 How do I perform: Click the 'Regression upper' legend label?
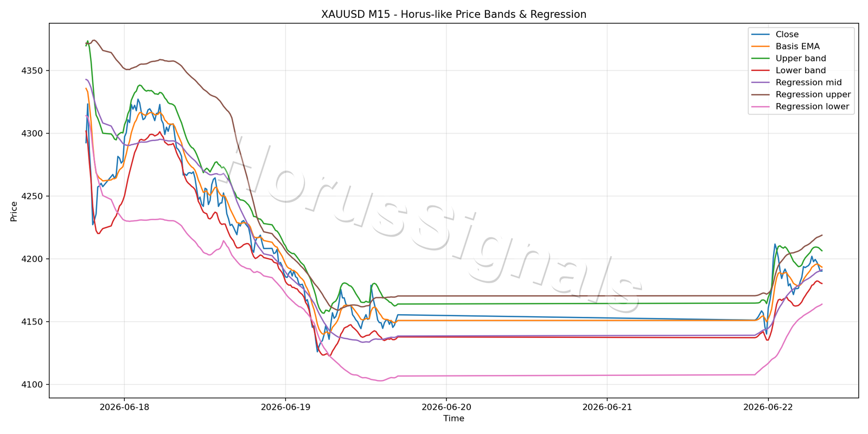[813, 94]
